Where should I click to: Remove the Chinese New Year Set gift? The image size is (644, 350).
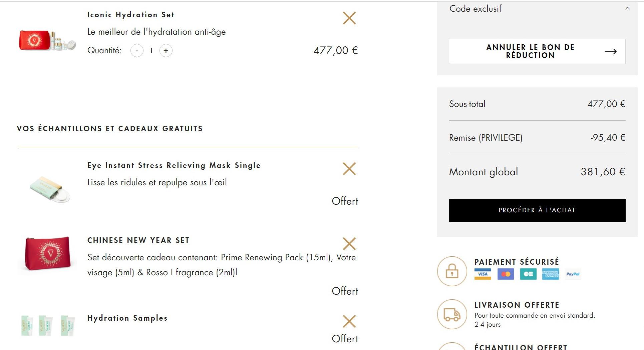click(349, 244)
